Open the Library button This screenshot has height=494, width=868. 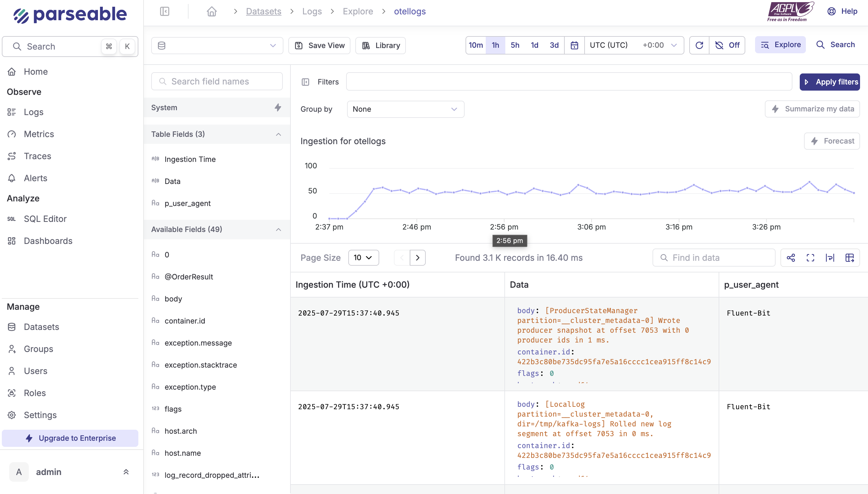[x=380, y=46]
